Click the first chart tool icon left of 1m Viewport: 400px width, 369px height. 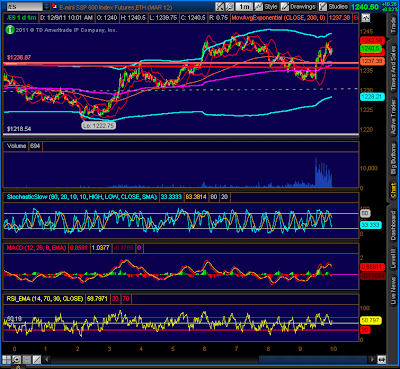(x=219, y=7)
